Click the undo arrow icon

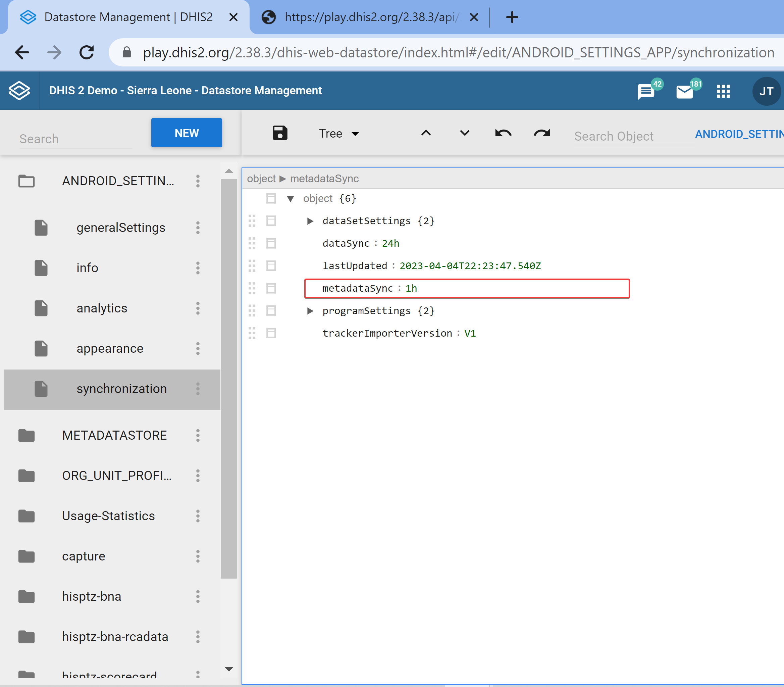click(503, 133)
